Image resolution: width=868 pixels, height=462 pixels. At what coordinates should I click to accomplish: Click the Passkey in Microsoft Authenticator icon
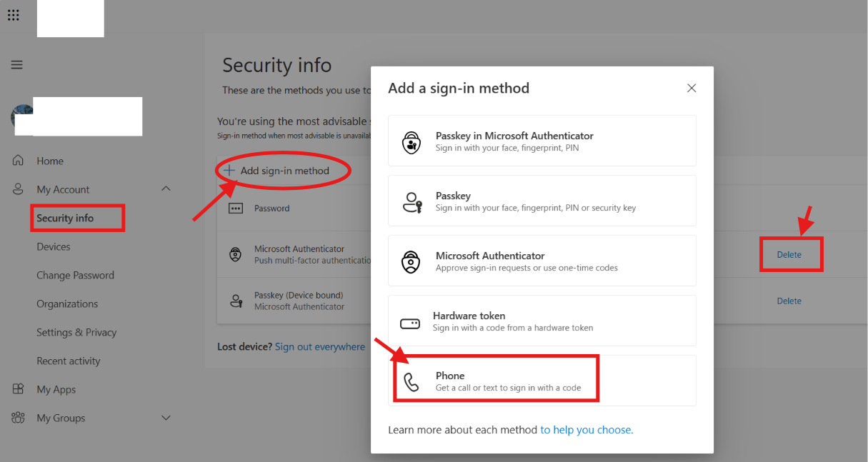tap(411, 141)
